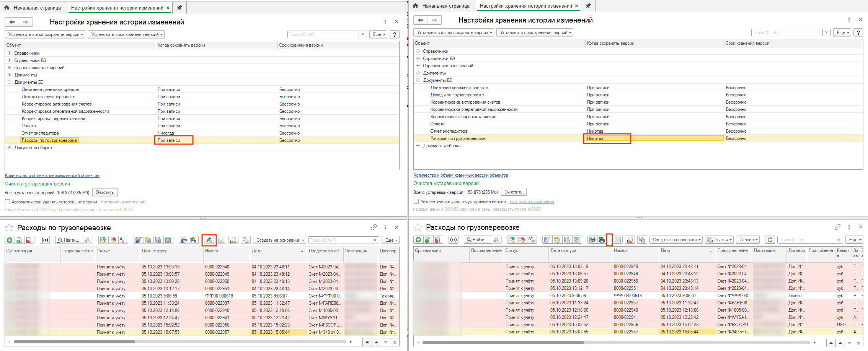
Task: Click green Create button in left Расходы list
Action: point(10,240)
